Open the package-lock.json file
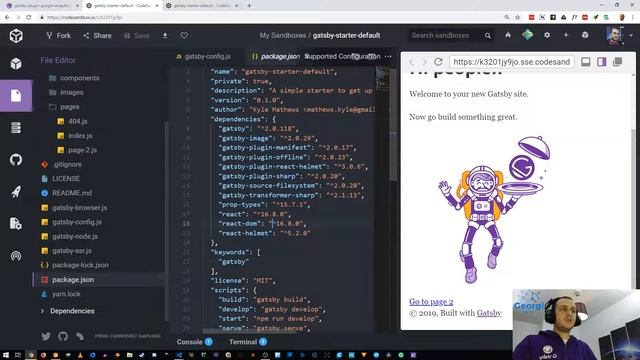This screenshot has width=640, height=360. [75, 265]
